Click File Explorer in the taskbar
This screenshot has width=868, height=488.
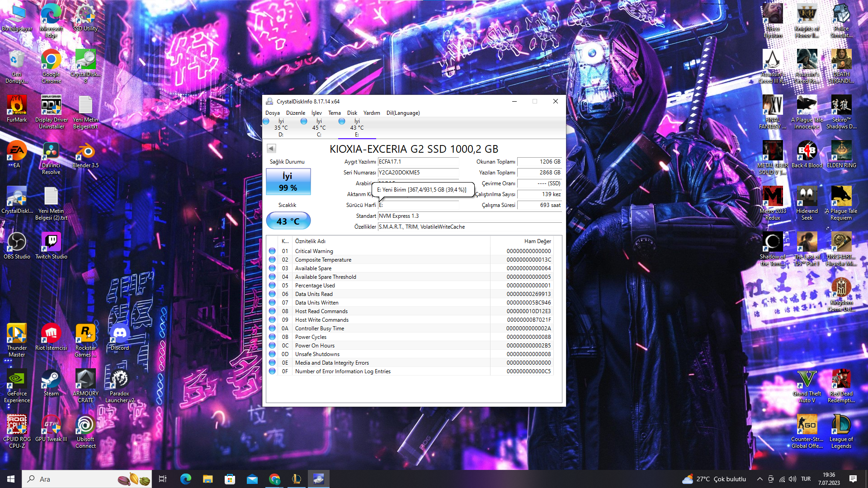[208, 479]
